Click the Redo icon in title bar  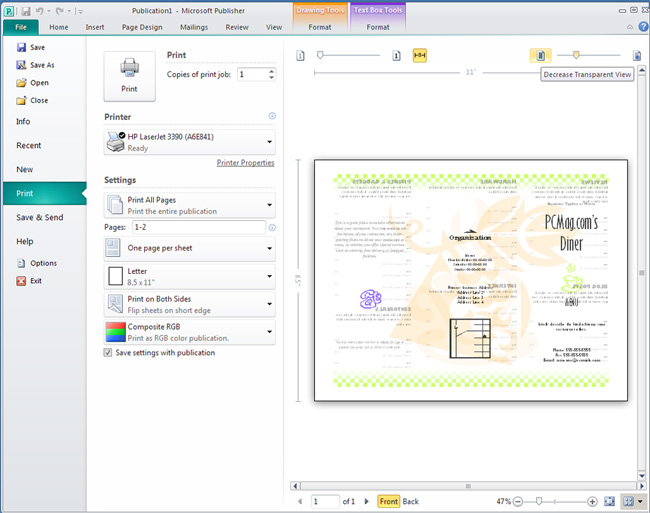(59, 11)
